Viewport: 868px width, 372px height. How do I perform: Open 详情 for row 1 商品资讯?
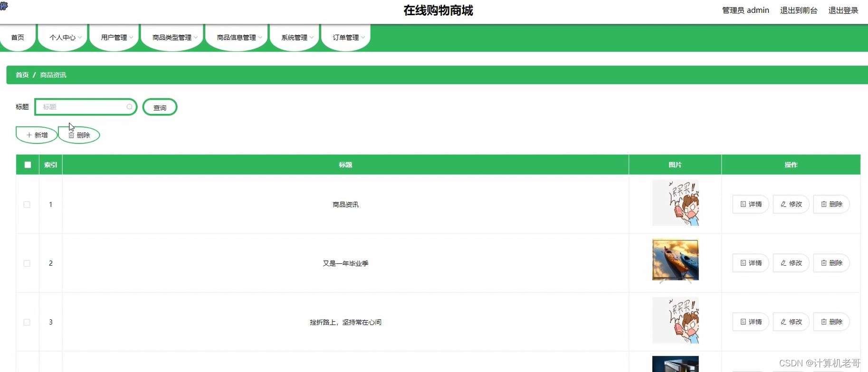(751, 204)
